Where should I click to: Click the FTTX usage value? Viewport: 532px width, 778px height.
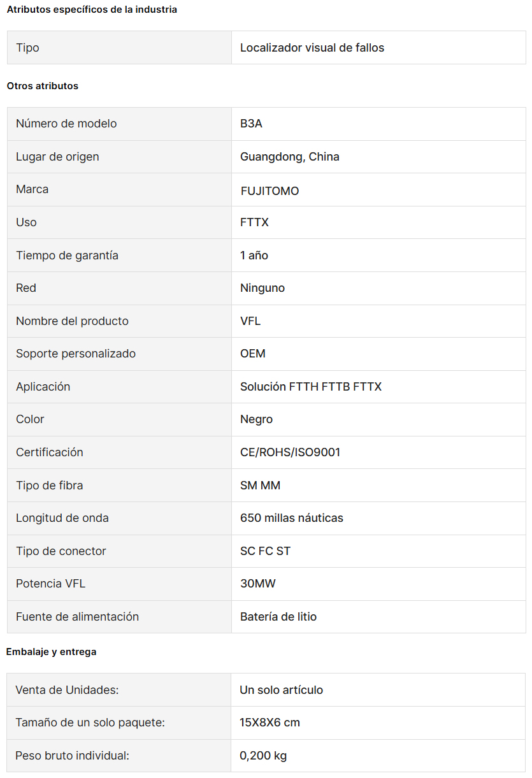tap(254, 222)
